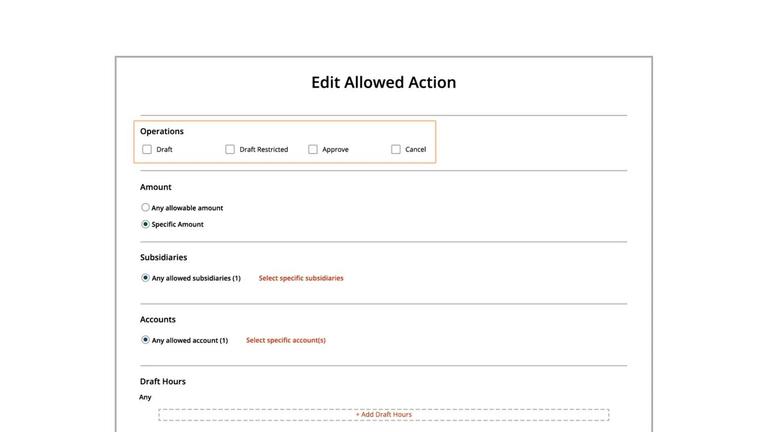Select Any allowed account radio button
This screenshot has height=432, width=768.
(x=145, y=340)
